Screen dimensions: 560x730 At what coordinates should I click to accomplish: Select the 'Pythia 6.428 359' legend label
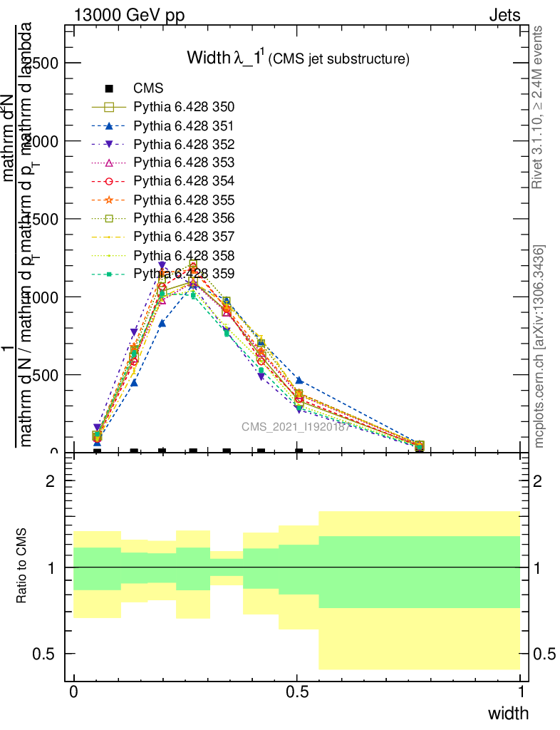point(184,274)
